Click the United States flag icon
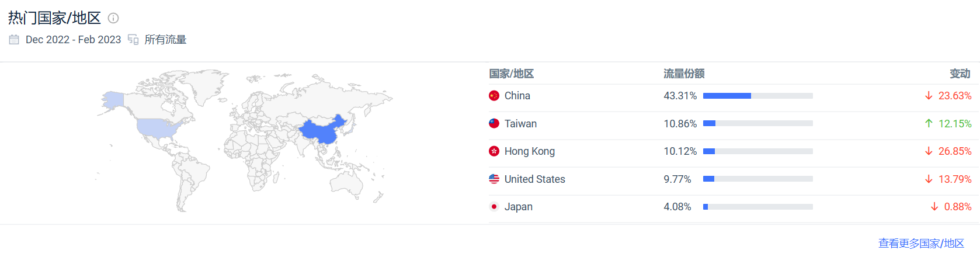This screenshot has height=257, width=980. (x=494, y=179)
